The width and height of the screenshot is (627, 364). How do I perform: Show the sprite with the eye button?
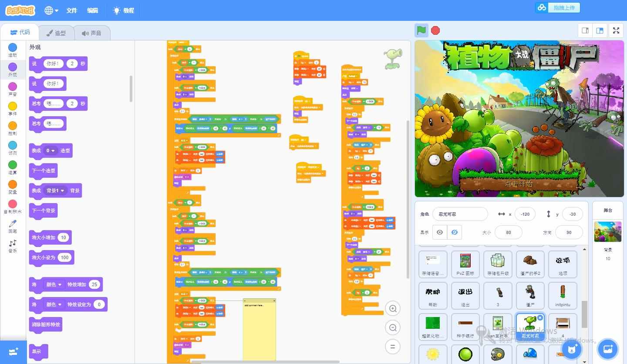coord(440,232)
